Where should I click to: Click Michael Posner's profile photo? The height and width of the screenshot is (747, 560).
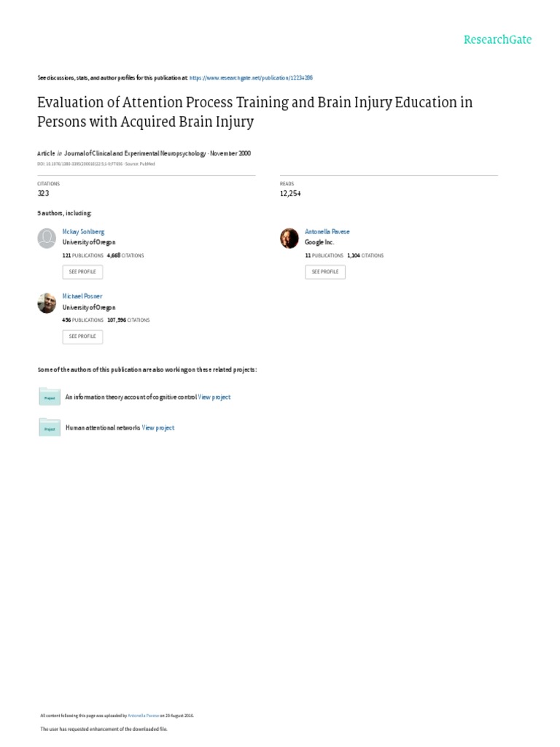point(47,303)
